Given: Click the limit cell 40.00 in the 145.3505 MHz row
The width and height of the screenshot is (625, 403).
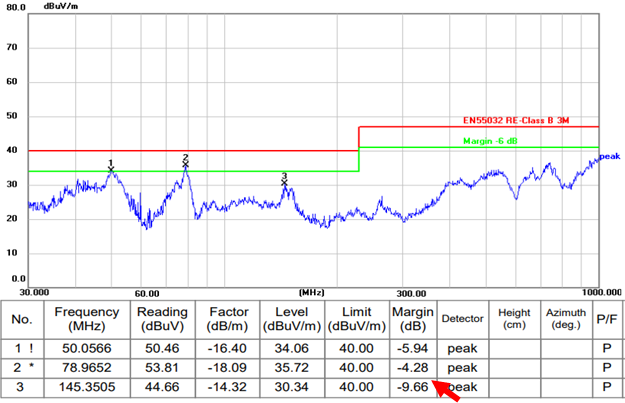Looking at the screenshot, I should (356, 387).
